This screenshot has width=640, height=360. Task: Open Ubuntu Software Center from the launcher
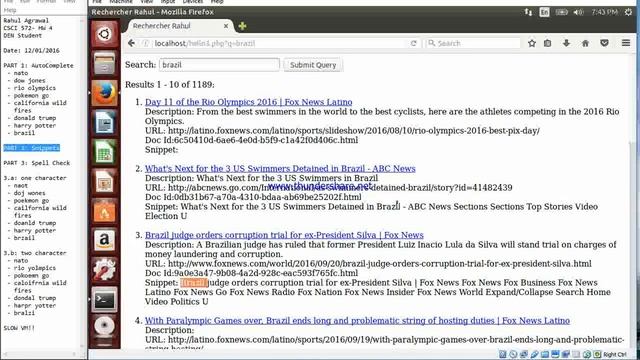click(x=104, y=211)
